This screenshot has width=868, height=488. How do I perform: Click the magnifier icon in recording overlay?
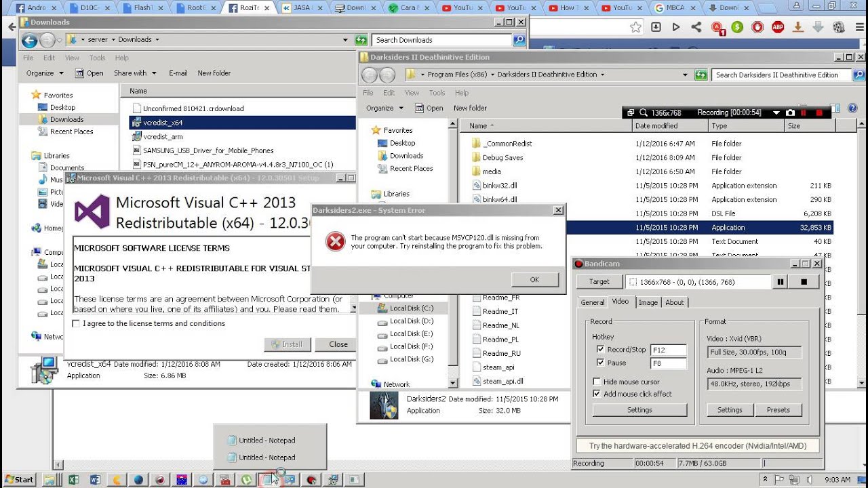pos(644,113)
